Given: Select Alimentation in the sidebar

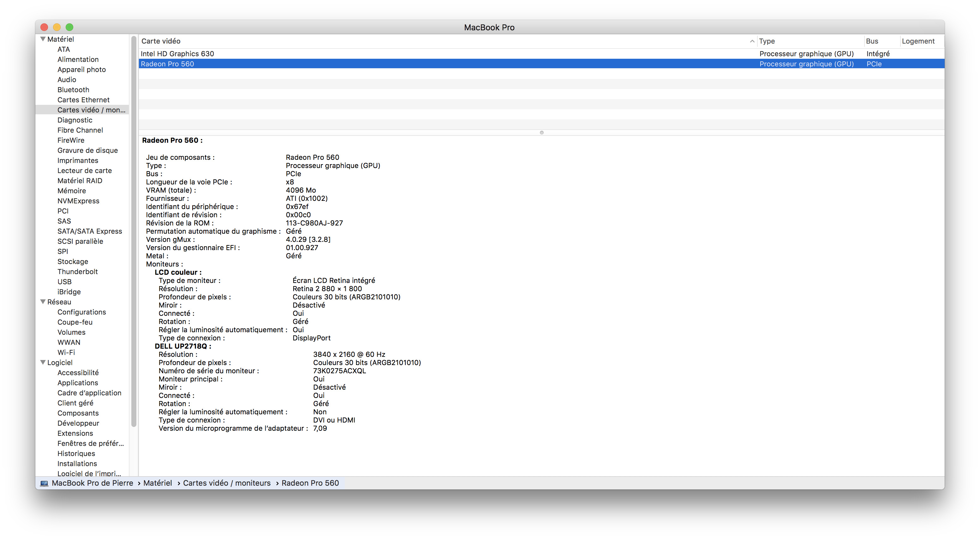Looking at the screenshot, I should point(78,59).
